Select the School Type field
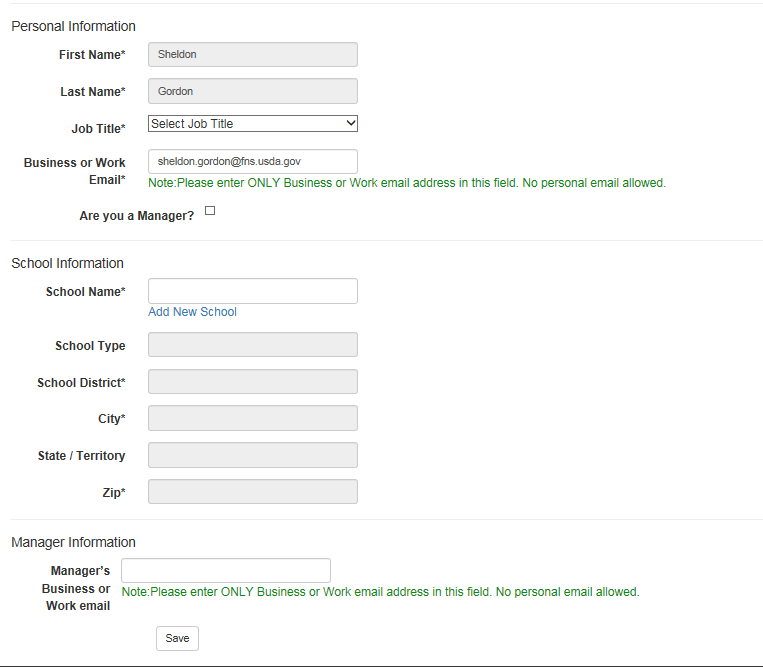Screen dimensions: 763x667 pos(252,345)
